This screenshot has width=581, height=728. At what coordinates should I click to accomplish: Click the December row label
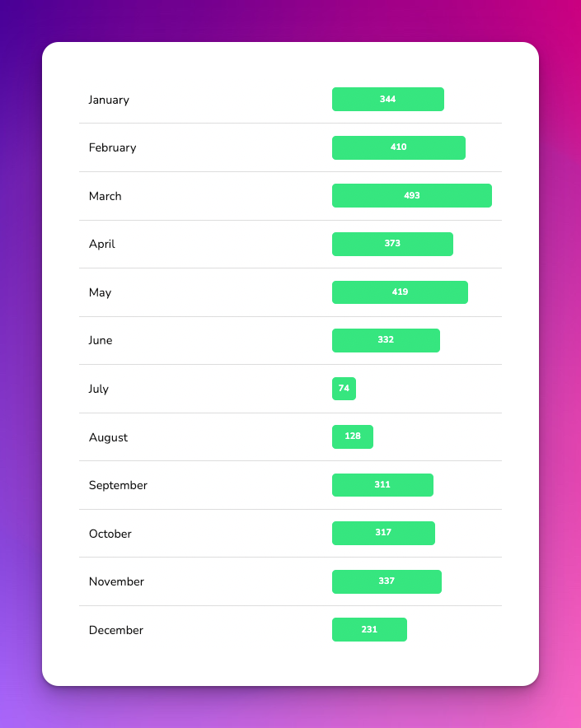116,630
